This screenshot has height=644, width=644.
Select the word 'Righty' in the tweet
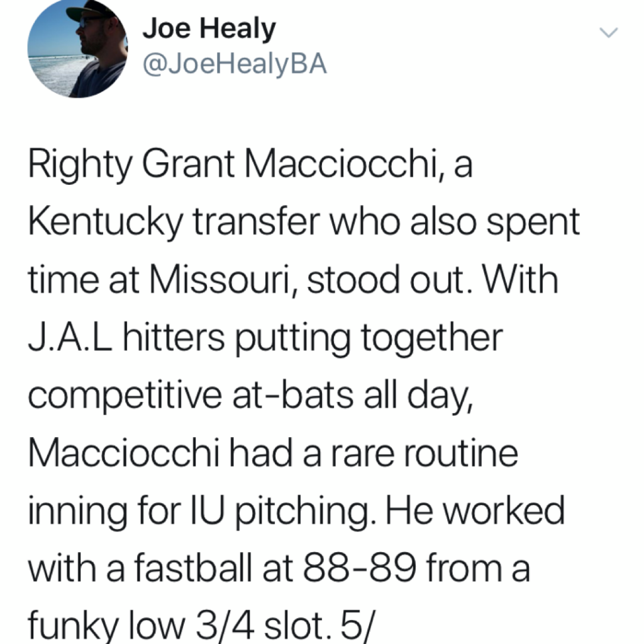[80, 165]
